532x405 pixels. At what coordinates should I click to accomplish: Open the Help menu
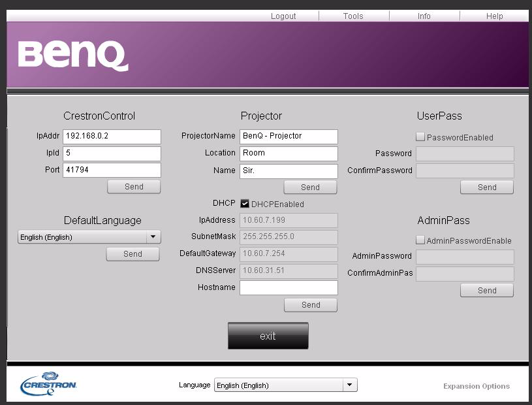point(495,16)
